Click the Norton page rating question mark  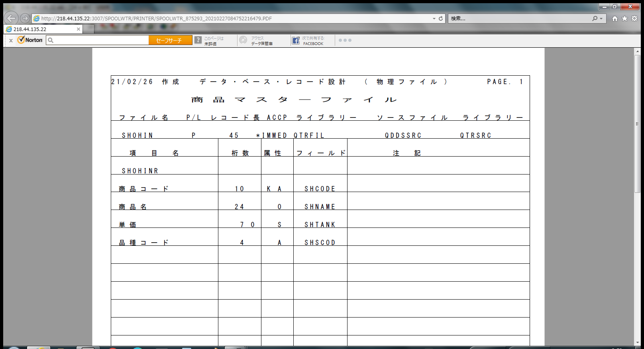click(x=198, y=40)
